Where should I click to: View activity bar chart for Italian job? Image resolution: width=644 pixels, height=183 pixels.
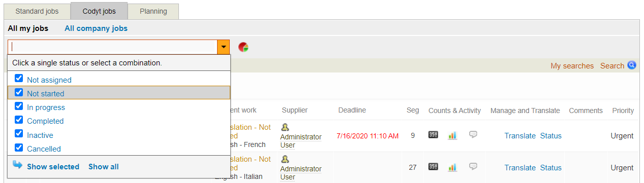tap(452, 167)
